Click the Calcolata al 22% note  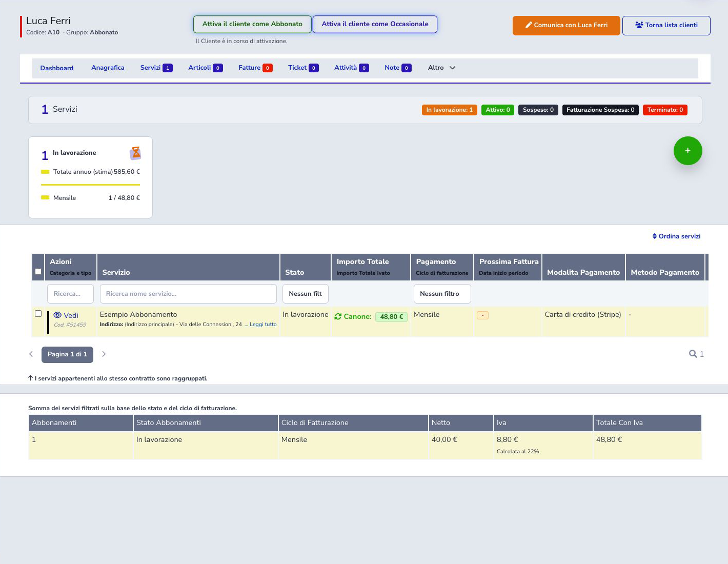pos(518,452)
